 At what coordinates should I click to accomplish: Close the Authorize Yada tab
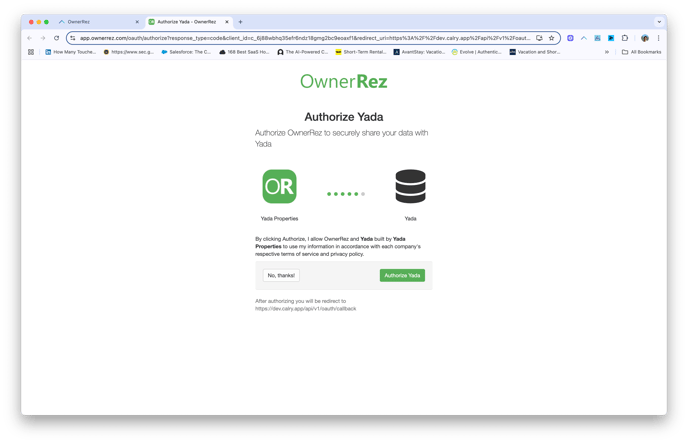pyautogui.click(x=227, y=22)
